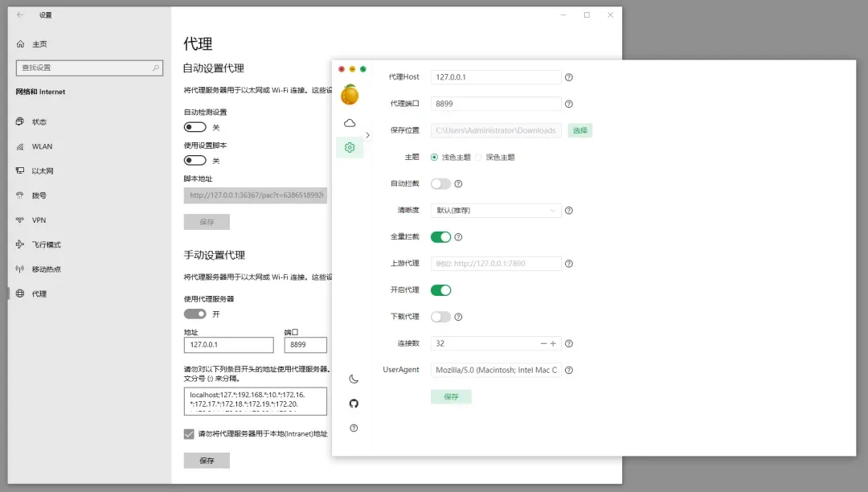Screen dimensions: 868x492
Task: Select 深色主题 radio button
Action: [x=479, y=158]
